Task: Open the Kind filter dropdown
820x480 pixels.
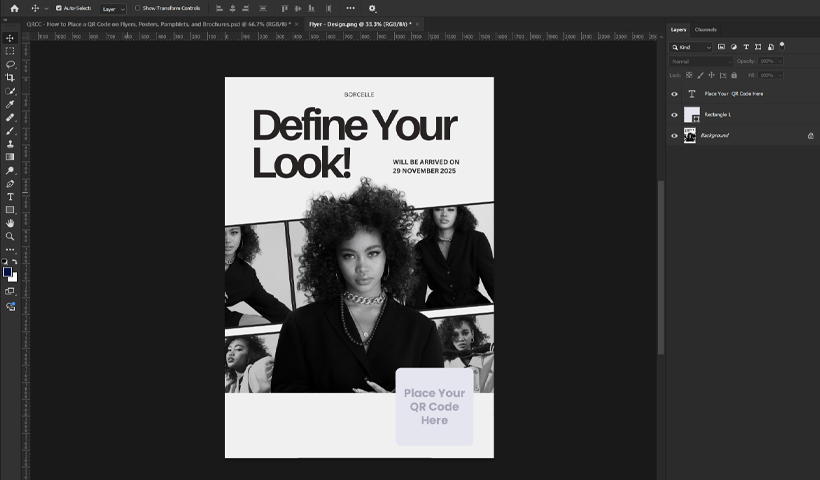Action: pos(691,47)
